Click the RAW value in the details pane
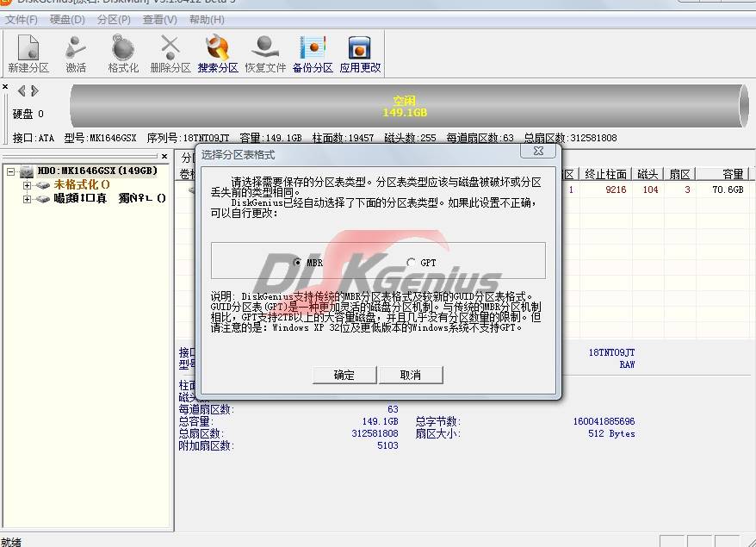The width and height of the screenshot is (756, 547). coord(627,364)
